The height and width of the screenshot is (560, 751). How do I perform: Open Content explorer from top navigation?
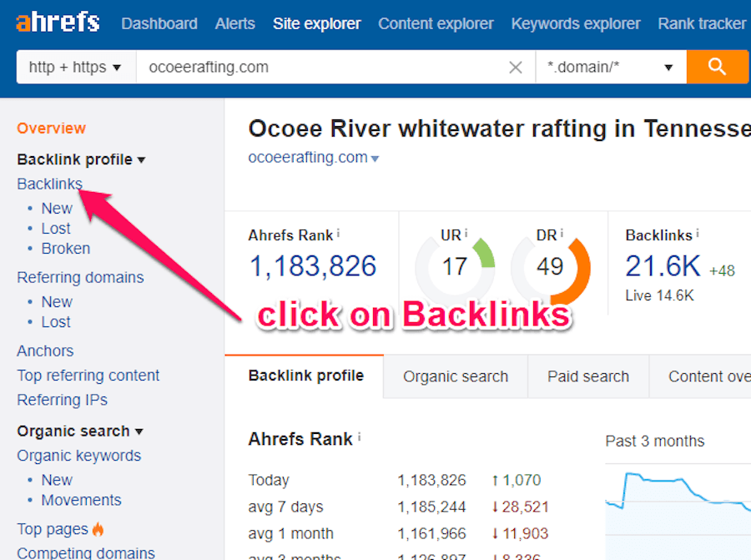pos(435,24)
